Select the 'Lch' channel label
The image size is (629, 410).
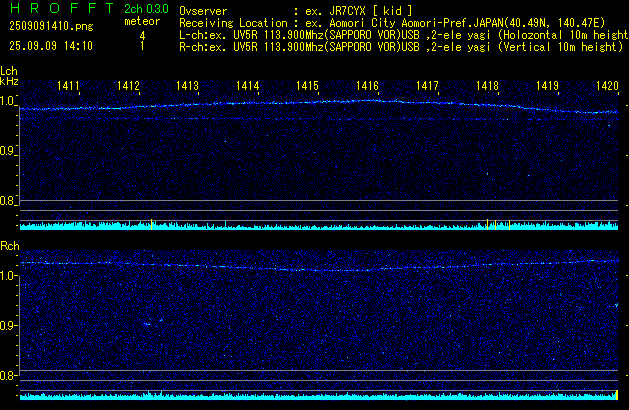coord(9,71)
